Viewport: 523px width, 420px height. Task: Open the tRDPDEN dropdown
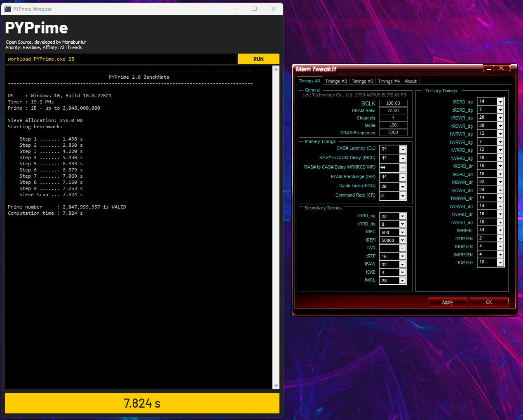click(500, 246)
